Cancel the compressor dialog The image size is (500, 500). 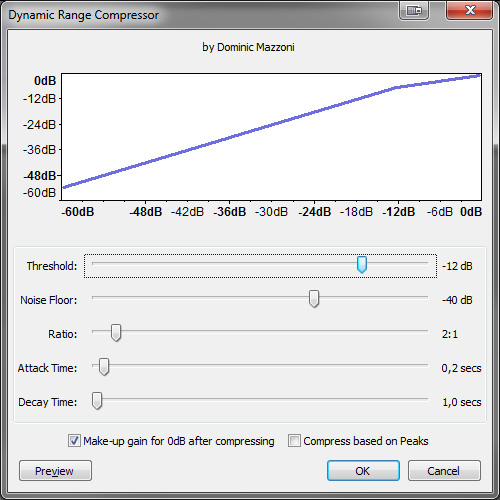coord(444,471)
